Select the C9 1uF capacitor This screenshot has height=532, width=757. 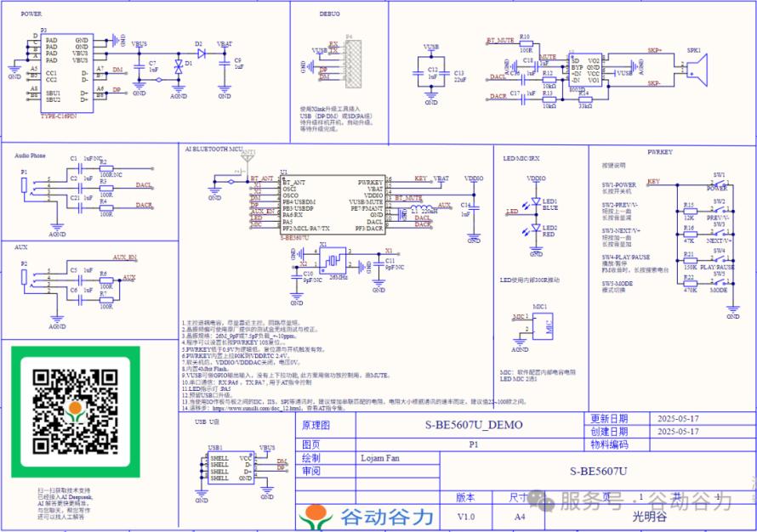pyautogui.click(x=224, y=64)
